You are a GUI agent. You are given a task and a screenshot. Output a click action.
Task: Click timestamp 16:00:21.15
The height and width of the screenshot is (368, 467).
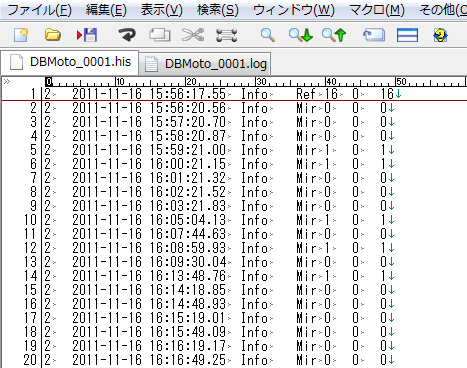pos(188,164)
